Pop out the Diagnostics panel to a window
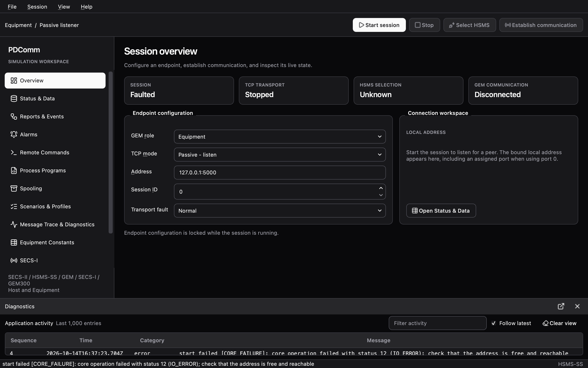 (x=561, y=306)
